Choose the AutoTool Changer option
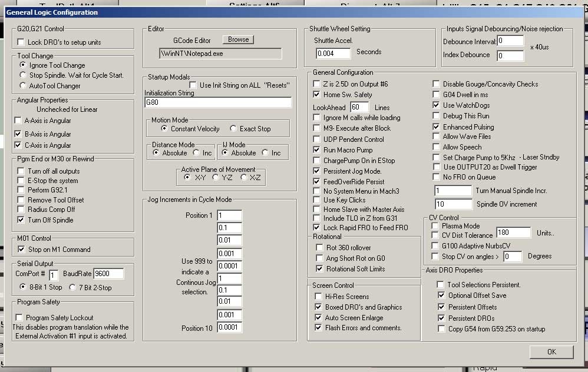Screen dimensions: 588x372 coord(23,85)
